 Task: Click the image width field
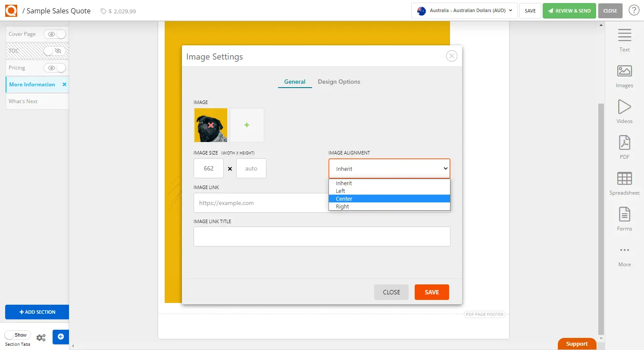click(209, 168)
